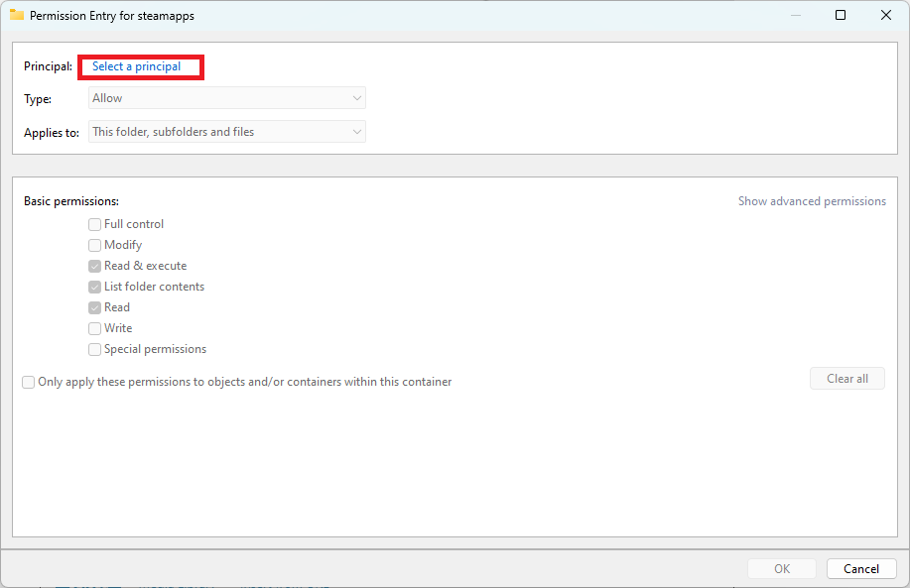The image size is (910, 588).
Task: Open the Type dropdown
Action: pos(226,97)
